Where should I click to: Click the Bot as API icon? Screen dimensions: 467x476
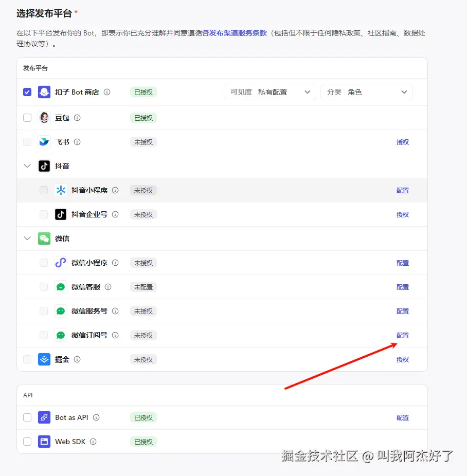(44, 417)
